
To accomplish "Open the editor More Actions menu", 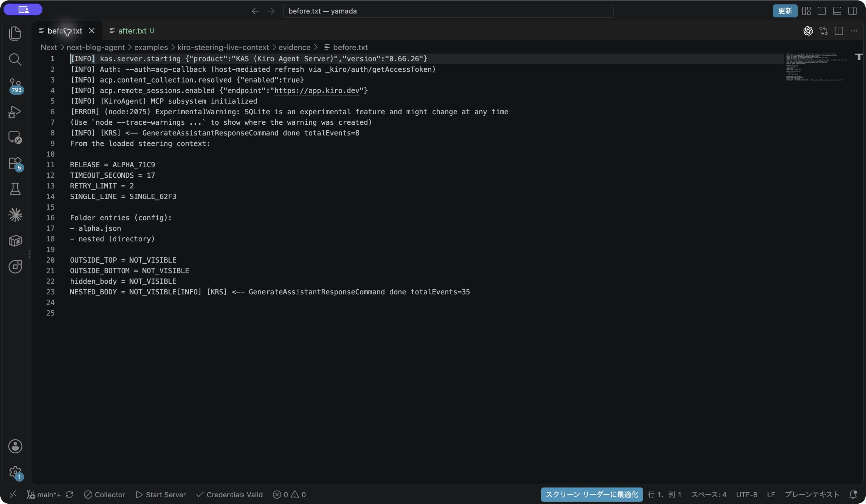I will (854, 31).
